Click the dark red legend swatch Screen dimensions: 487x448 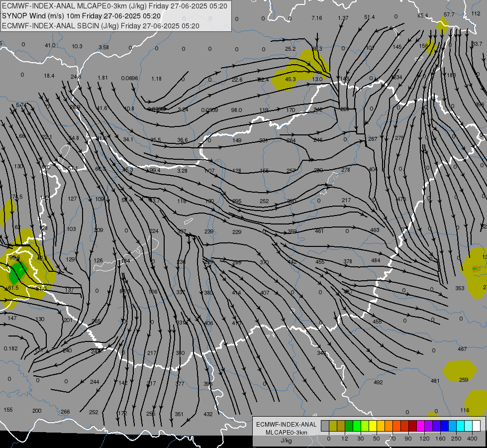412,426
